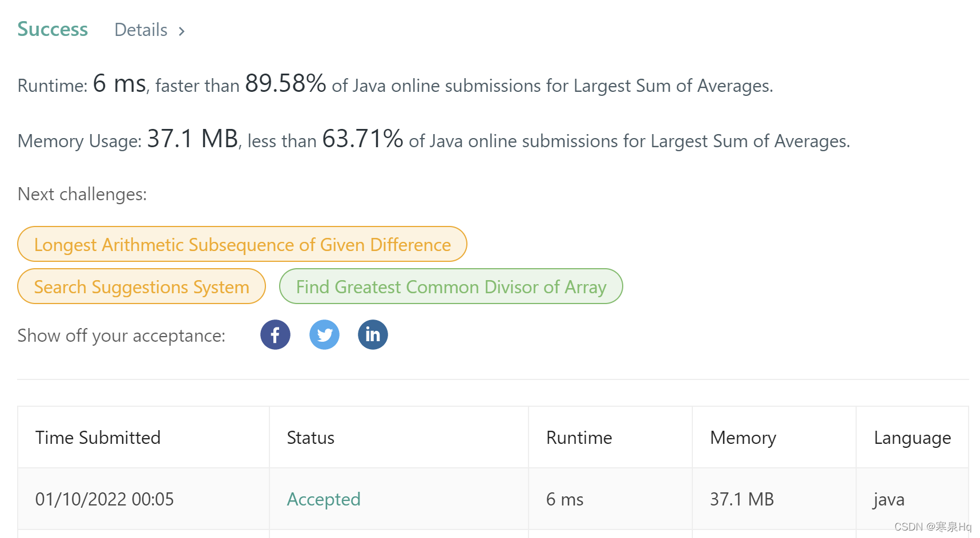The height and width of the screenshot is (538, 980).
Task: Click the Runtime column header
Action: (579, 438)
